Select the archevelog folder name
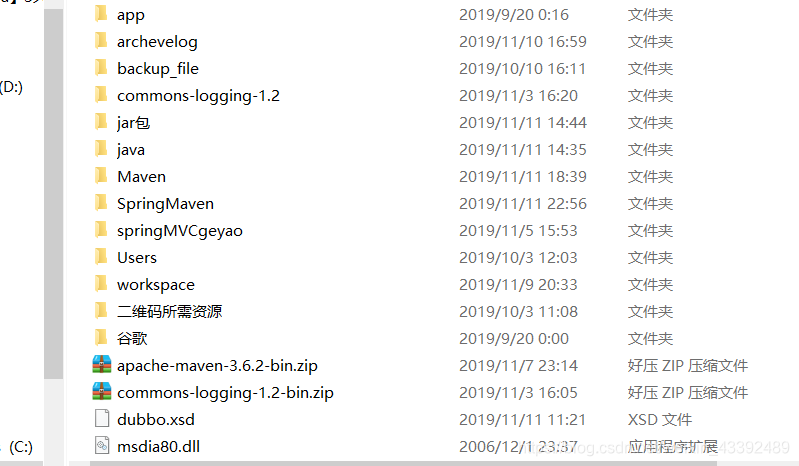This screenshot has width=799, height=466. click(157, 42)
